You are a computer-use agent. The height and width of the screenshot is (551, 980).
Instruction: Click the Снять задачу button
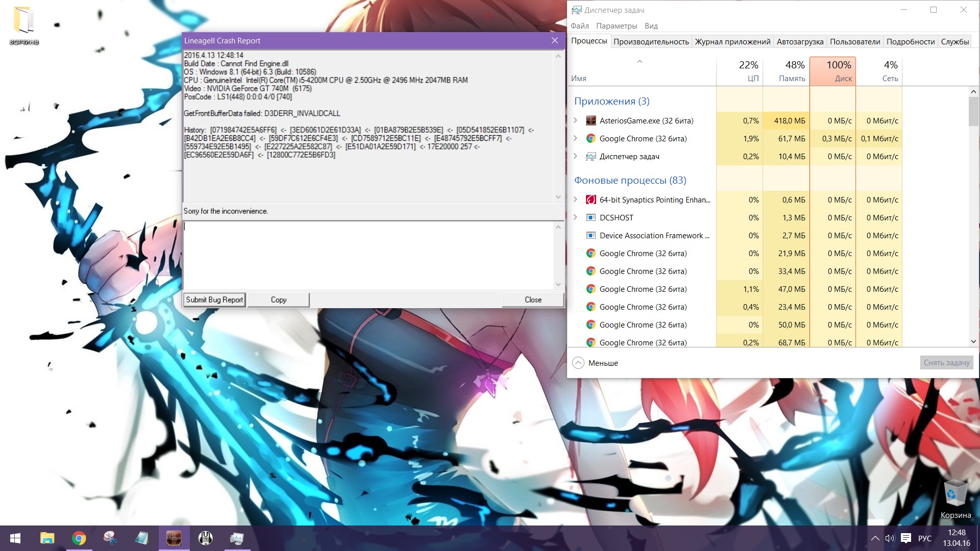click(946, 363)
